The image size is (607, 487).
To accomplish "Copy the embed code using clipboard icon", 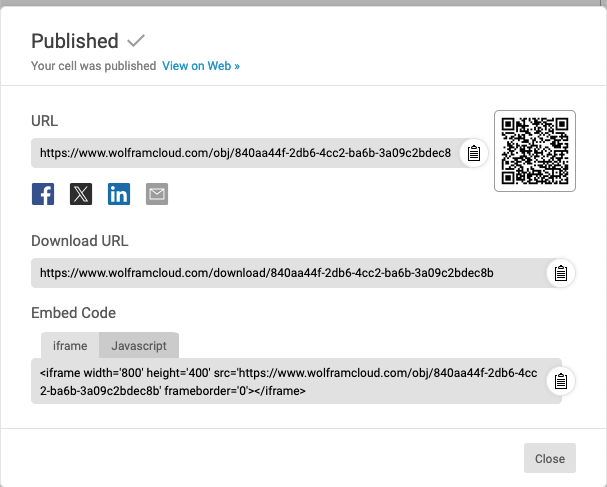I will [x=561, y=381].
